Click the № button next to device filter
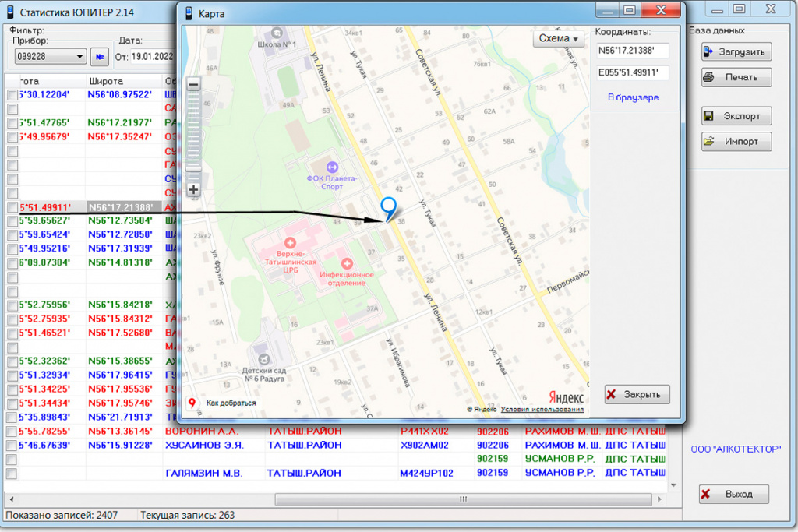 (x=99, y=57)
